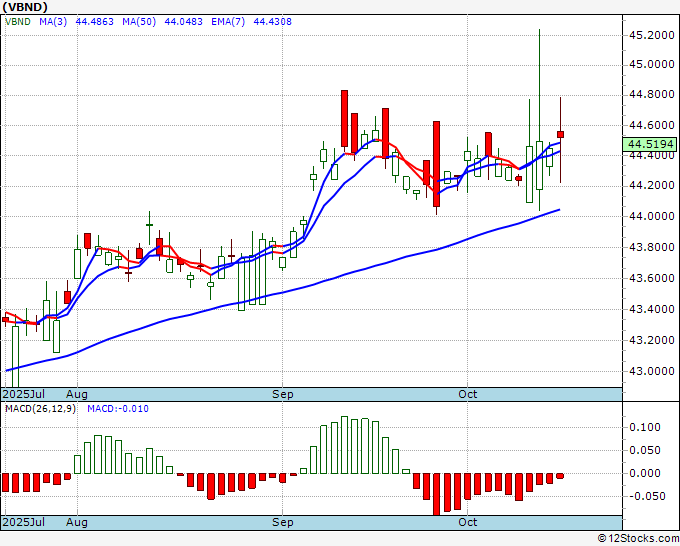The image size is (680, 546).
Task: Click the MACD(26,12,9) indicator label
Action: pos(40,409)
